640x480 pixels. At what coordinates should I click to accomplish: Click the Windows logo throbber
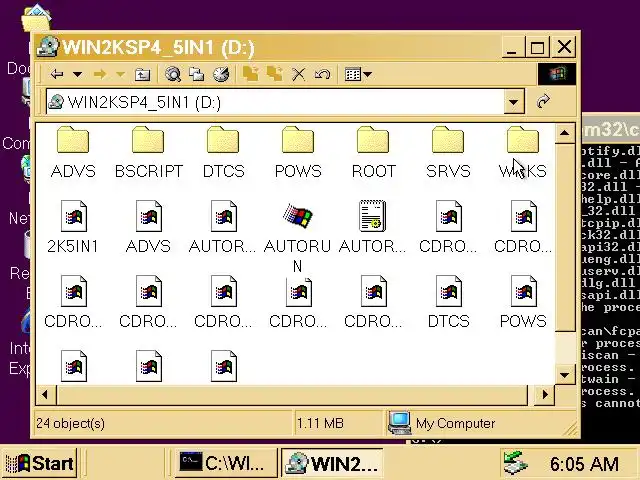pos(557,74)
